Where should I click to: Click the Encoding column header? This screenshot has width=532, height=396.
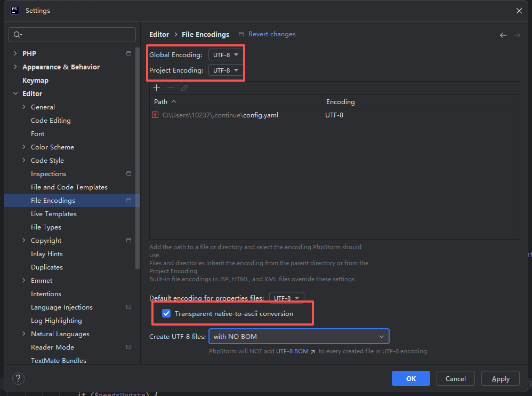point(421,101)
